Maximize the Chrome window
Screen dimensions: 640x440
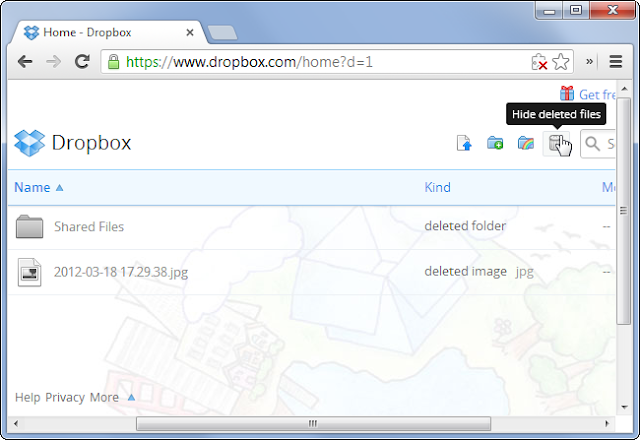click(576, 10)
